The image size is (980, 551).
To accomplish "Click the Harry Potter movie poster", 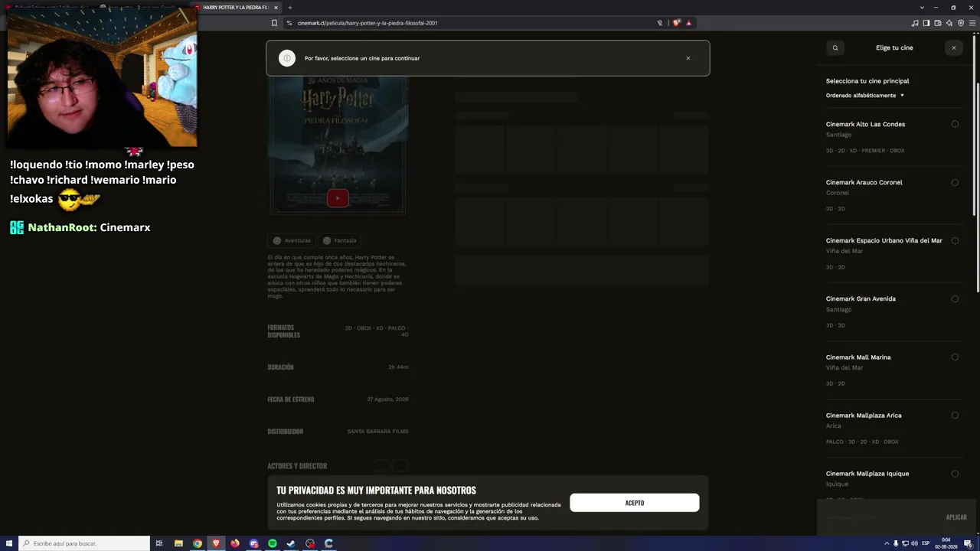I will [x=338, y=144].
